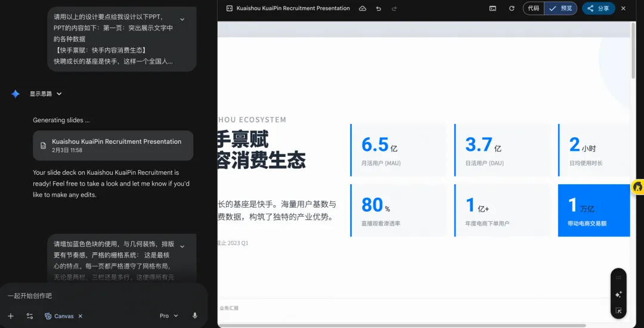The height and width of the screenshot is (328, 644).
Task: Click the yellow penguin extension icon at right edge
Action: point(637,187)
